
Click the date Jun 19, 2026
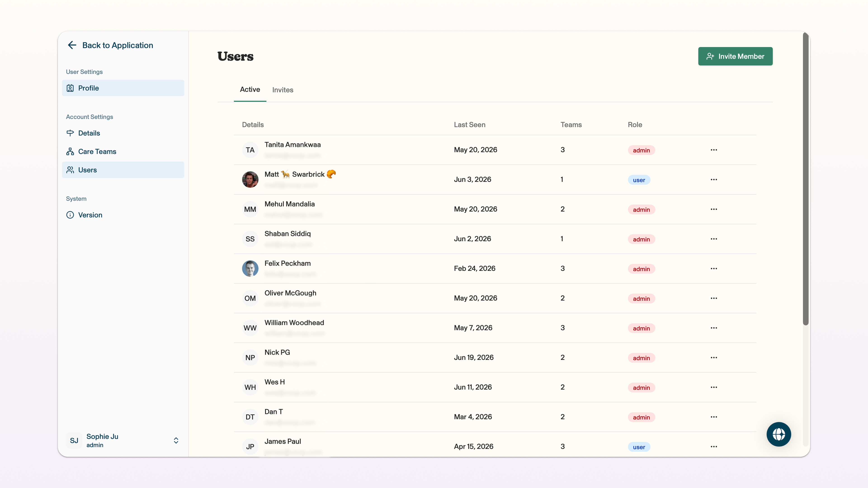[x=473, y=357]
